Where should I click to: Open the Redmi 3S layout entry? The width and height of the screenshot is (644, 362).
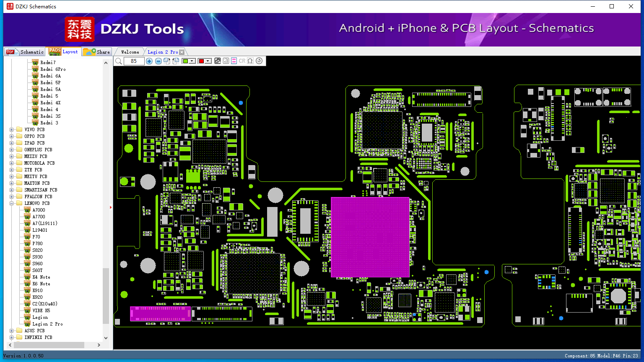(50, 116)
